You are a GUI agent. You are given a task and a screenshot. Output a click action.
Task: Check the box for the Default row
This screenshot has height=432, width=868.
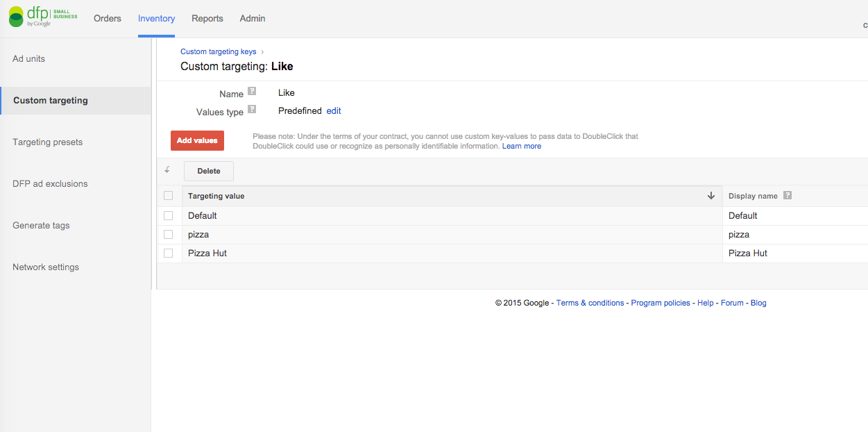click(168, 215)
